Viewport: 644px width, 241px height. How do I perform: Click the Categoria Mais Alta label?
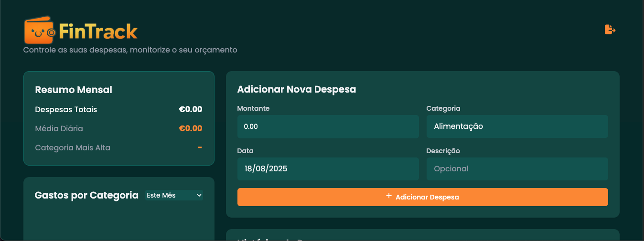click(x=73, y=147)
